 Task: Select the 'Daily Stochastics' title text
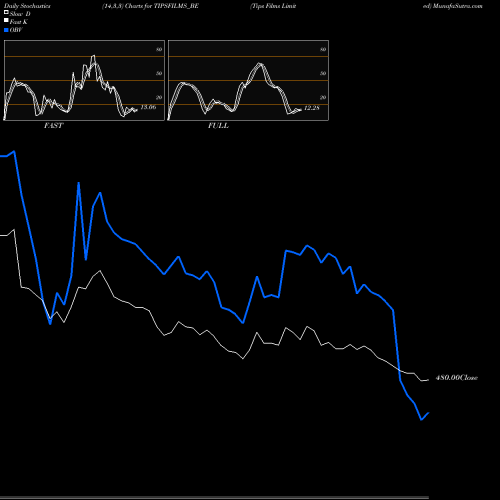27,6
